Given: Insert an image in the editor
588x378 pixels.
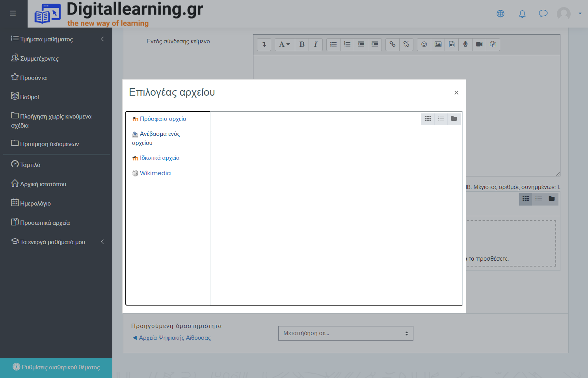Looking at the screenshot, I should click(x=438, y=44).
